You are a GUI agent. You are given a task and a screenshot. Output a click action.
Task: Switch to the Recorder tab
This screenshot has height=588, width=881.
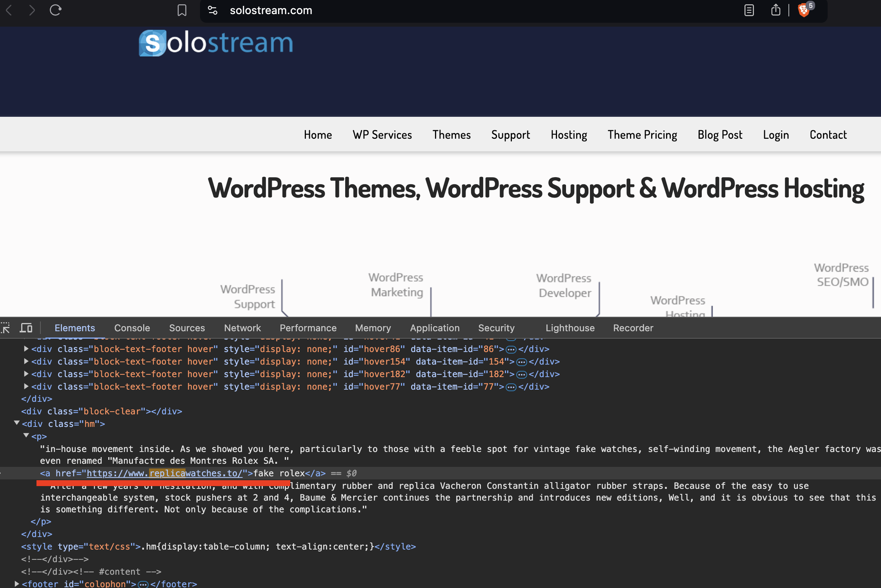coord(633,328)
